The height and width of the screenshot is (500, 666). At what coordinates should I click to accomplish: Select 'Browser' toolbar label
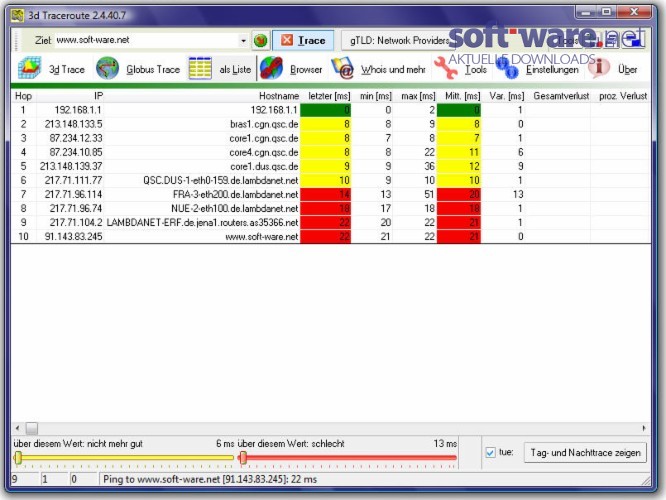pos(306,69)
